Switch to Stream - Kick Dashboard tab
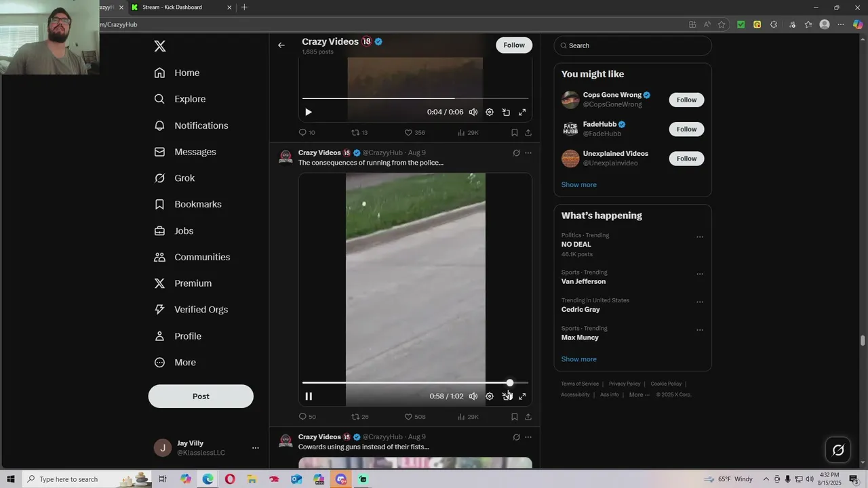The width and height of the screenshot is (868, 488). [x=181, y=7]
